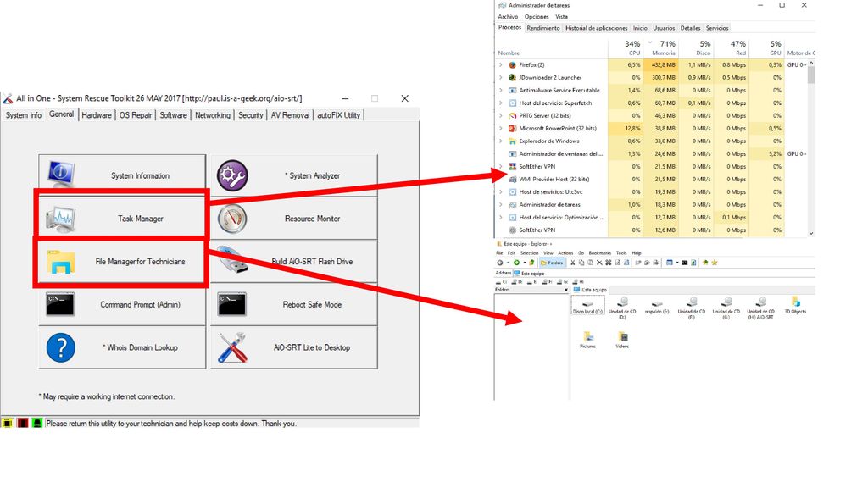Select the 3D Objects folder icon
Viewport: 868px width, 488px height.
[x=795, y=305]
